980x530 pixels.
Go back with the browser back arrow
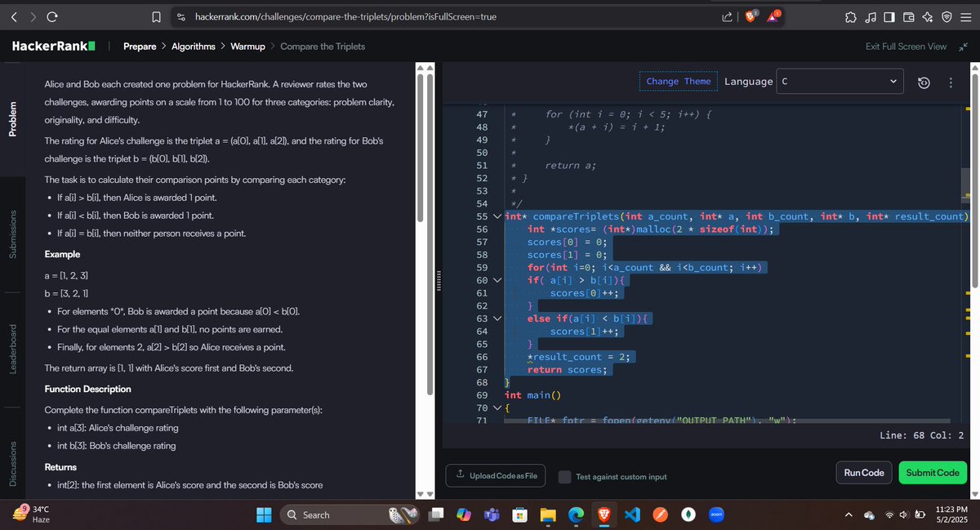click(12, 16)
